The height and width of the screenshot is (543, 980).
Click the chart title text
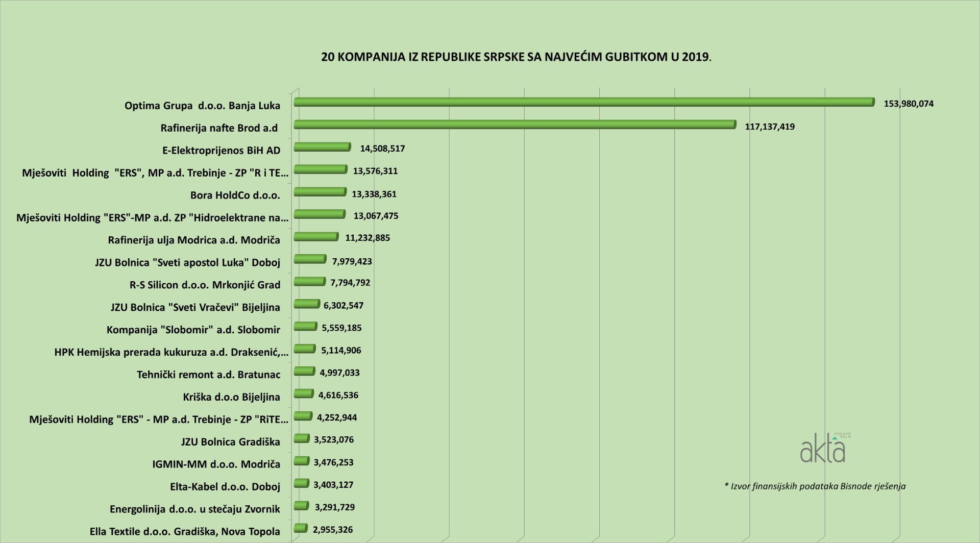516,57
